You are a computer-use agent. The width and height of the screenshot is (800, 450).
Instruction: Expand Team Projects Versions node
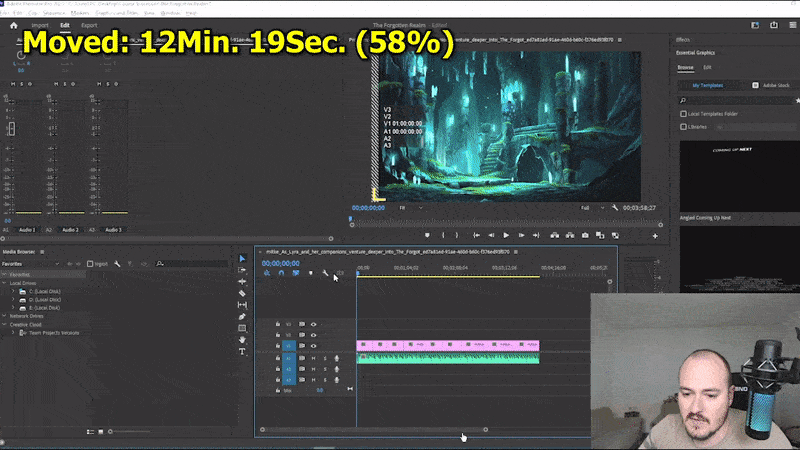(x=13, y=333)
